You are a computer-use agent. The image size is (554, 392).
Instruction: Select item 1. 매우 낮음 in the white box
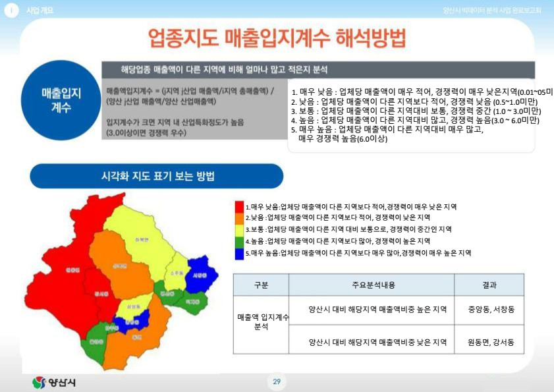click(422, 92)
